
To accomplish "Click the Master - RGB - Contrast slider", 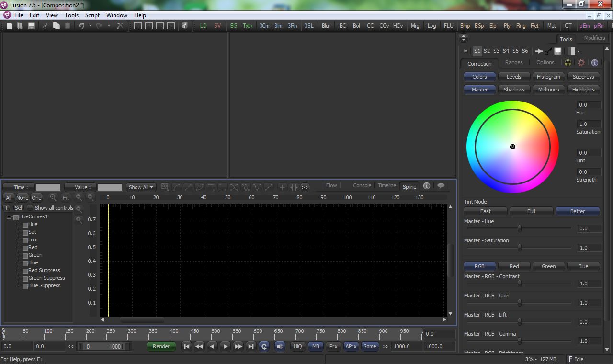I will click(x=519, y=284).
